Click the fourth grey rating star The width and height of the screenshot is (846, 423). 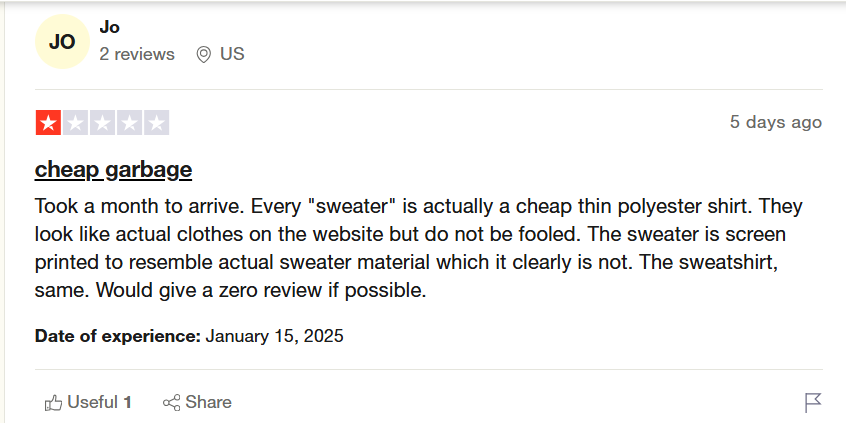coord(129,123)
